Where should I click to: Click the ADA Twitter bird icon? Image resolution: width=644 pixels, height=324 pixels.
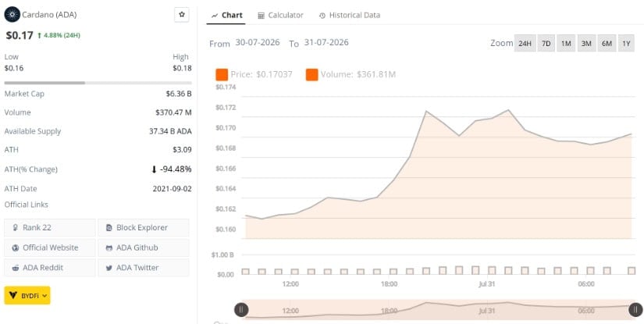coord(109,268)
